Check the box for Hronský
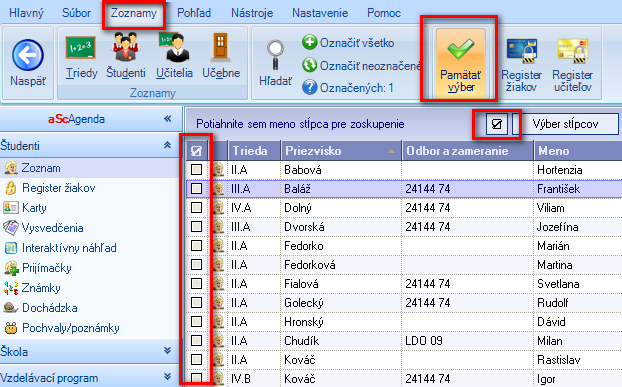622x387 pixels. click(196, 321)
